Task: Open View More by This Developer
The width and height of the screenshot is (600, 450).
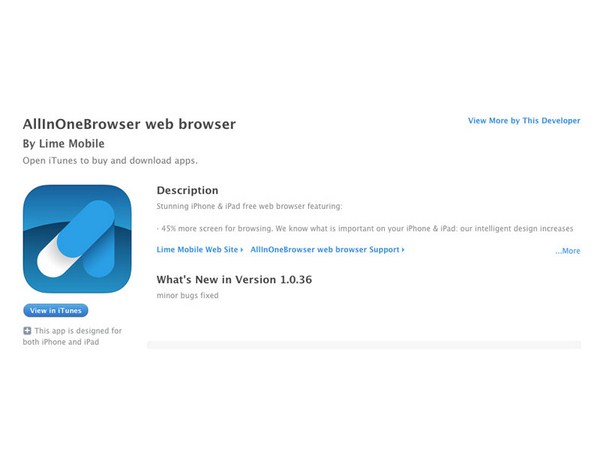Action: (524, 121)
